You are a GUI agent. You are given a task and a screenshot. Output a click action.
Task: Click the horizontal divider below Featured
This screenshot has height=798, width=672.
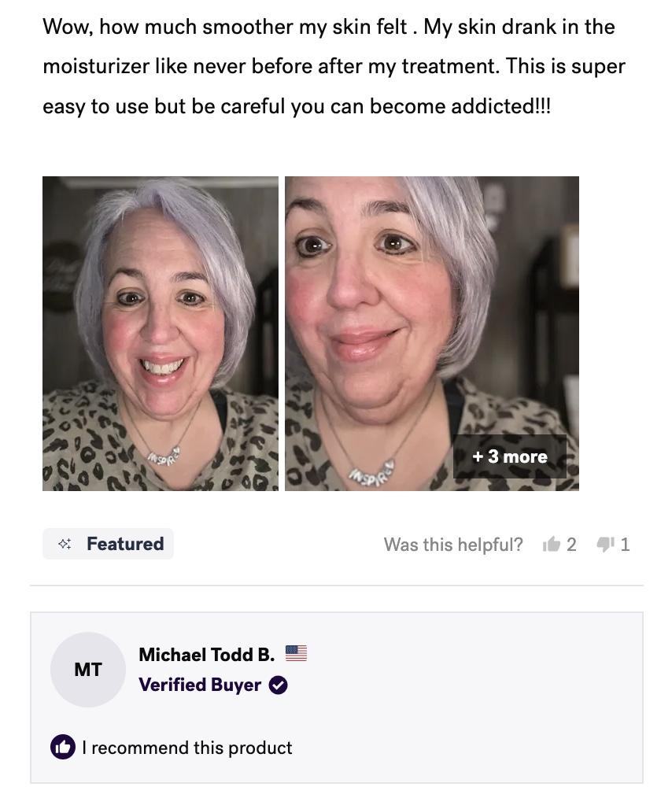click(336, 586)
